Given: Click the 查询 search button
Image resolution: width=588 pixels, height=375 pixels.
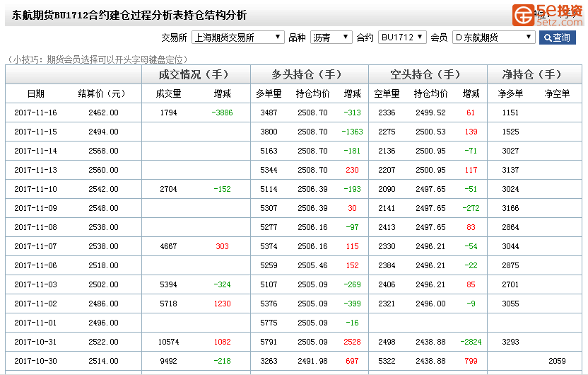Looking at the screenshot, I should click(557, 37).
